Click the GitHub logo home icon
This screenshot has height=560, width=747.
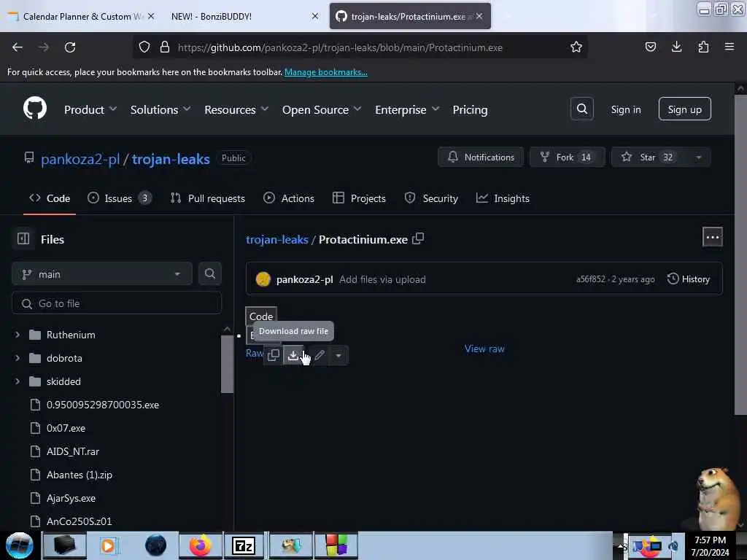coord(35,108)
